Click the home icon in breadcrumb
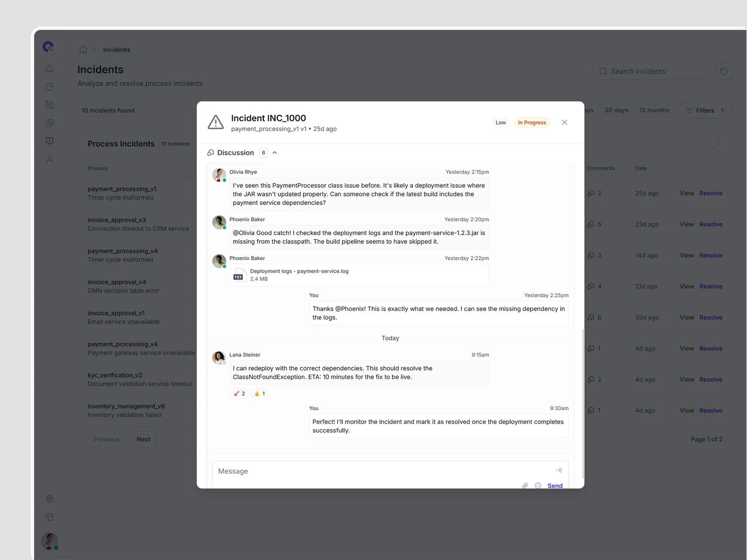747x560 pixels. pos(83,50)
